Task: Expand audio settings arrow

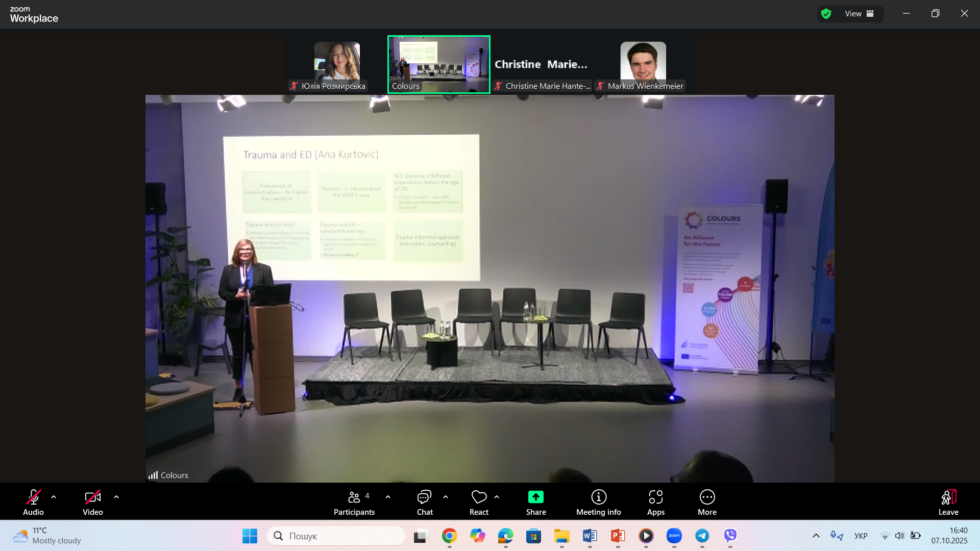Action: click(x=54, y=497)
